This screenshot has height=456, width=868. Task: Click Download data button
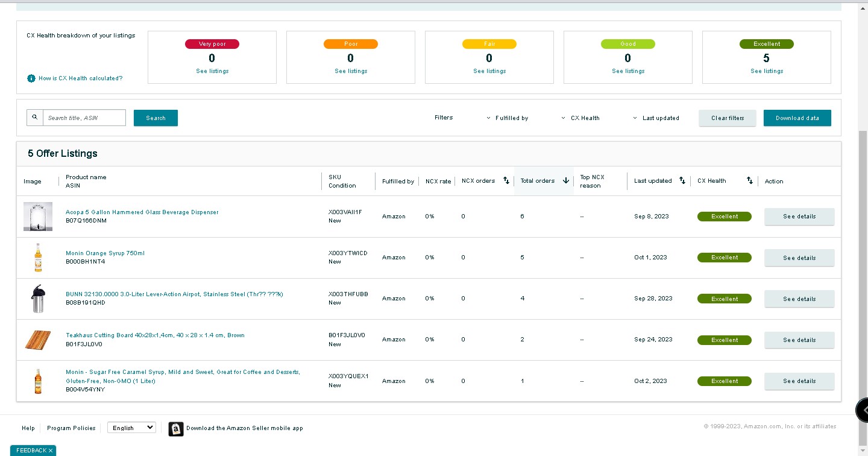coord(797,118)
